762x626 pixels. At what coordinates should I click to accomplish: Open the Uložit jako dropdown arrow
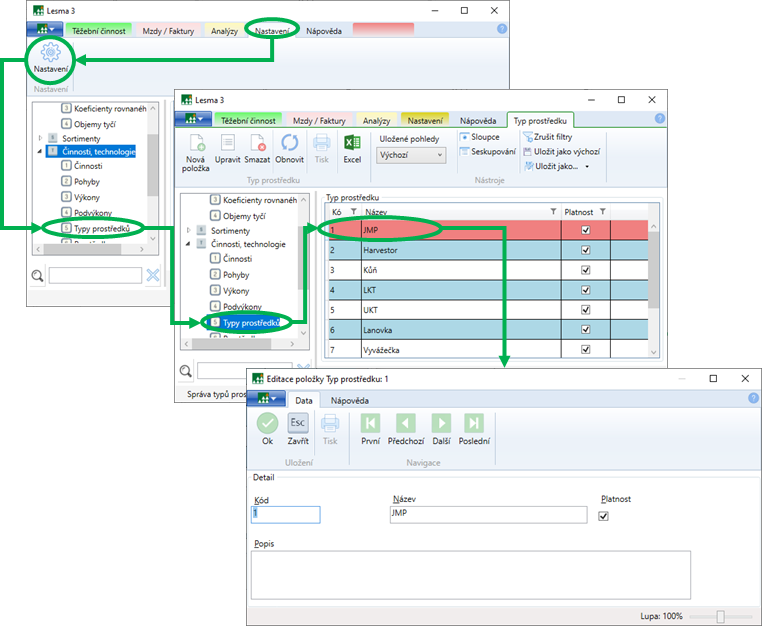587,167
